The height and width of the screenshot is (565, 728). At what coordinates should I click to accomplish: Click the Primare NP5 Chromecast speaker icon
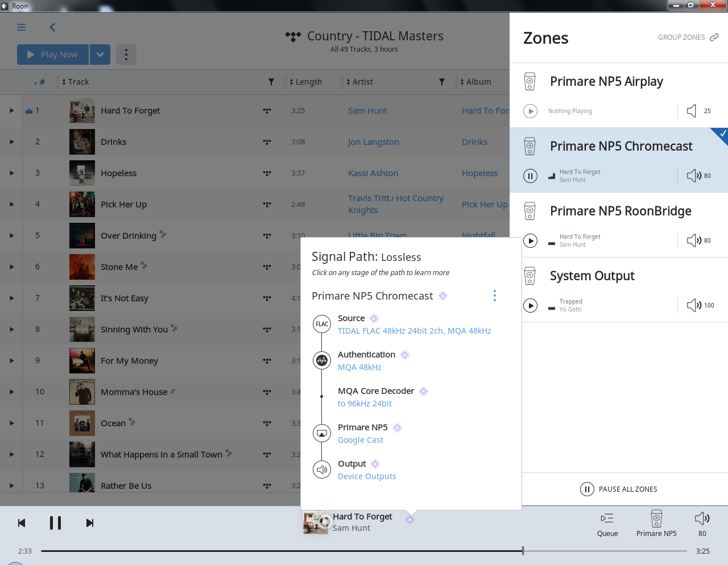click(x=530, y=146)
